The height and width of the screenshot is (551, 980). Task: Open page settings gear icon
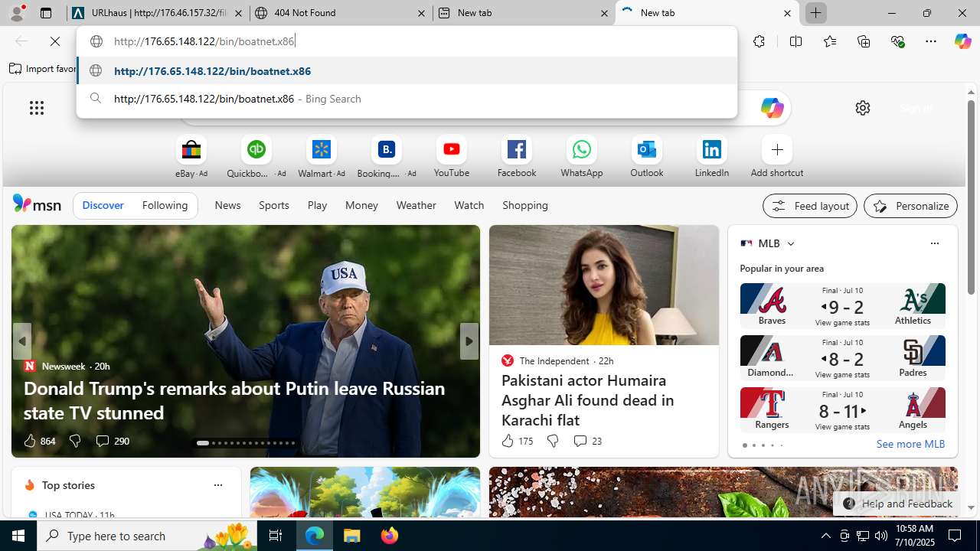click(x=863, y=108)
